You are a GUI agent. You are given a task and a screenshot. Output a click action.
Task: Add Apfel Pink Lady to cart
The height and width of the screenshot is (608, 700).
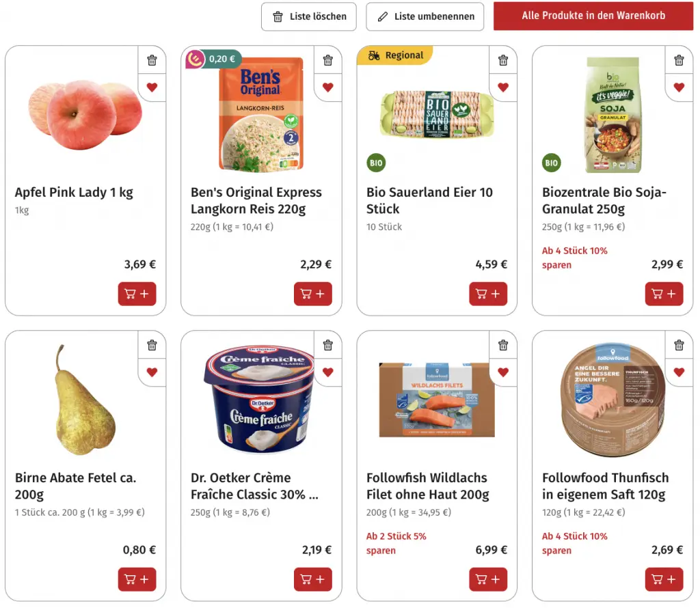tap(137, 294)
